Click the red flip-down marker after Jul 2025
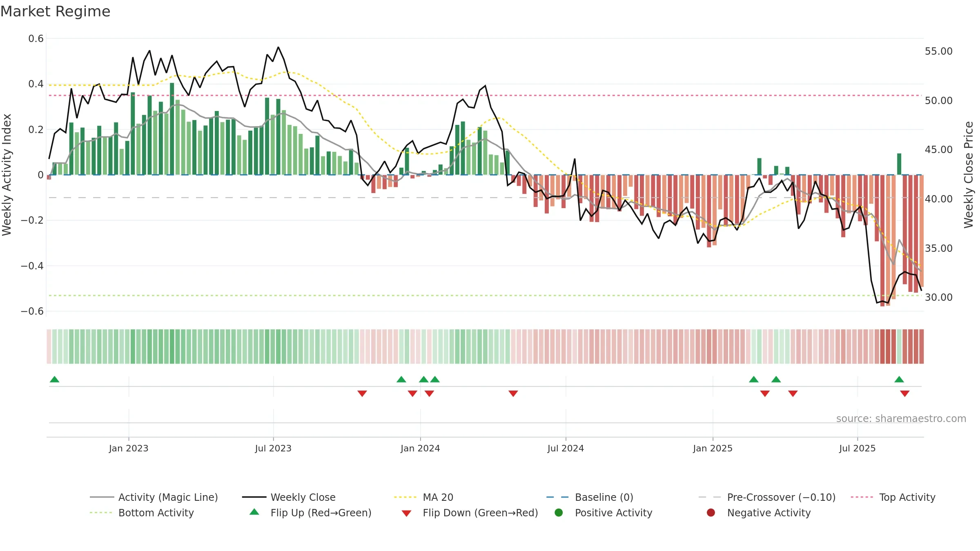Viewport: 980px width, 551px height. [905, 393]
